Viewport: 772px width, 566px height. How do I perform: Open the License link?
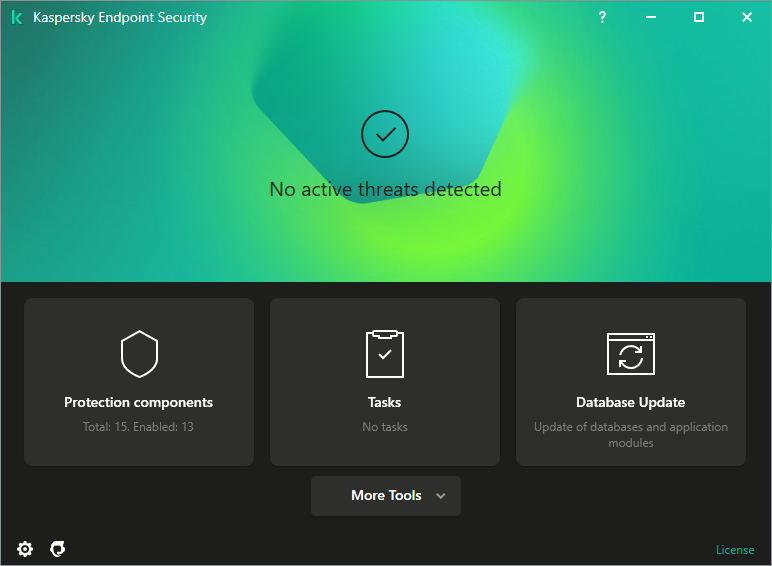tap(735, 550)
